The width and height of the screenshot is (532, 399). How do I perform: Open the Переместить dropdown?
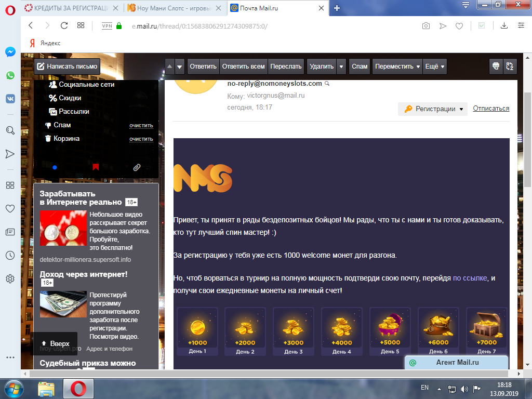(x=397, y=66)
